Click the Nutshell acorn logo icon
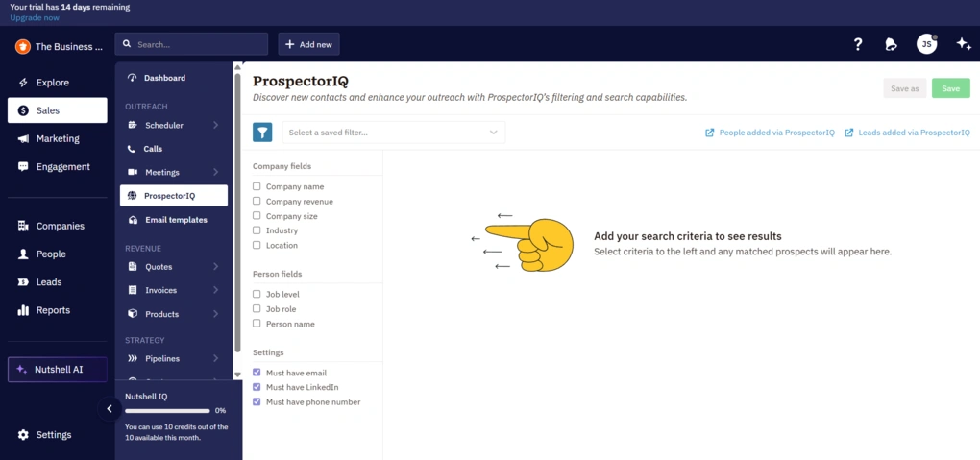This screenshot has height=460, width=980. (x=23, y=46)
